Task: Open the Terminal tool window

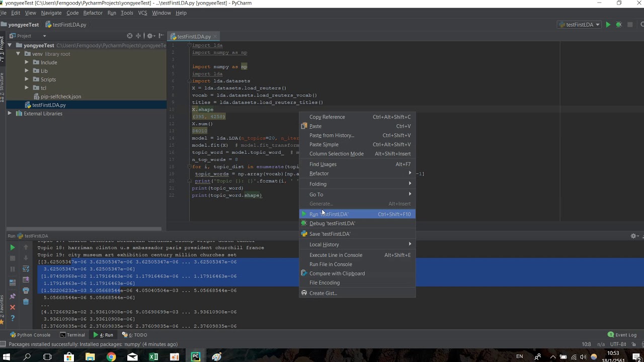Action: click(x=72, y=335)
